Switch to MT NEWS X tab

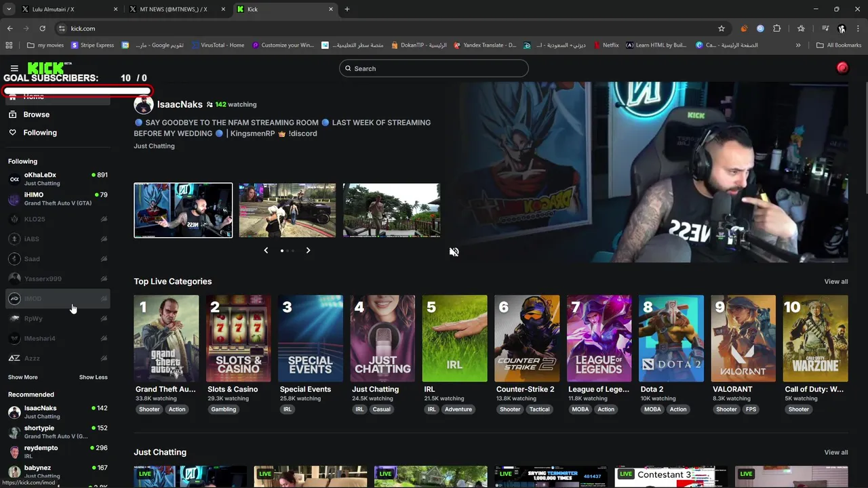click(178, 9)
